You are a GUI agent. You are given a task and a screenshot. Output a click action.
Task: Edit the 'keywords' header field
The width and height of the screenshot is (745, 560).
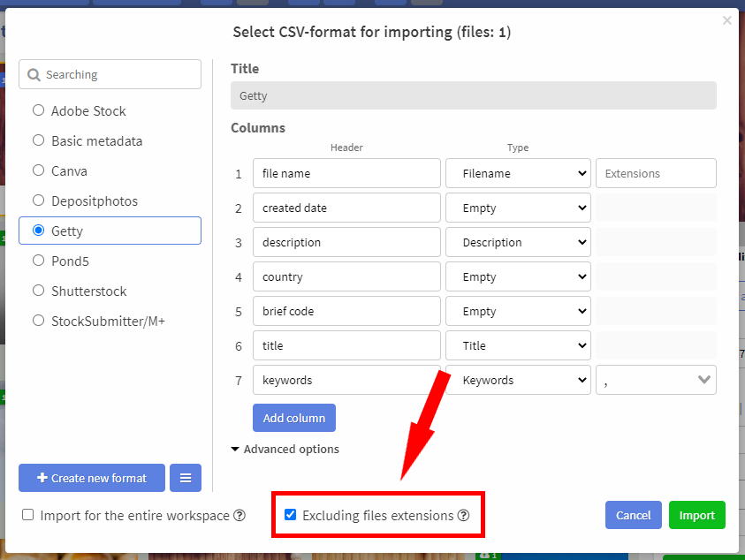pos(346,380)
